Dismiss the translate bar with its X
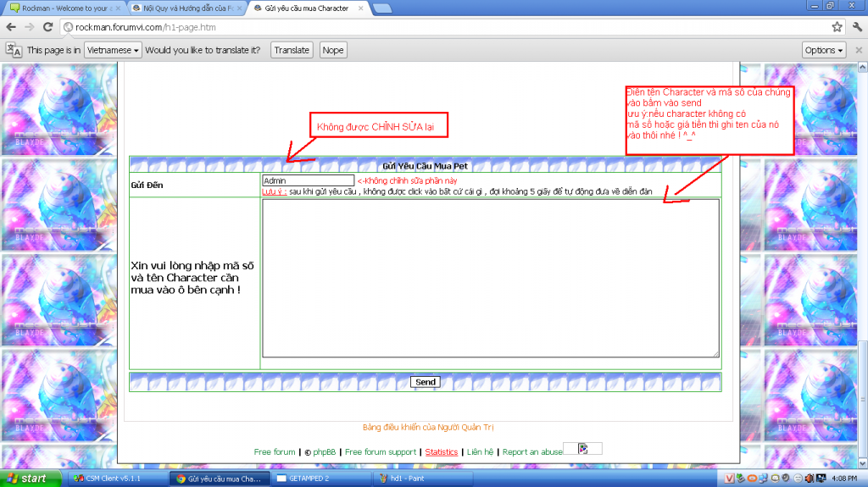 coord(859,50)
